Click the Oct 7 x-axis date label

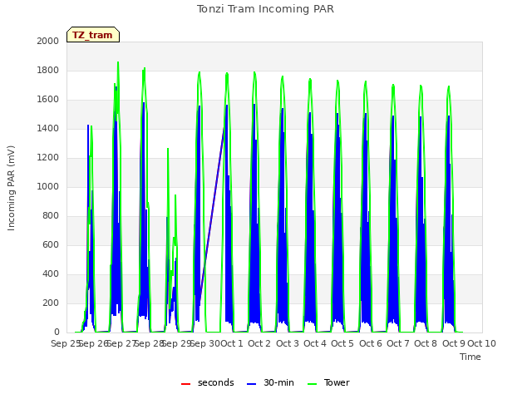tap(398, 343)
